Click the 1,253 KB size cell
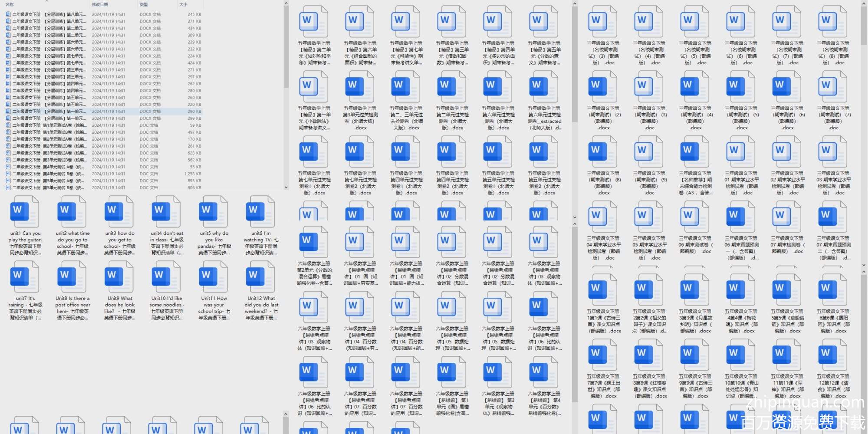The width and height of the screenshot is (868, 434). tap(192, 174)
